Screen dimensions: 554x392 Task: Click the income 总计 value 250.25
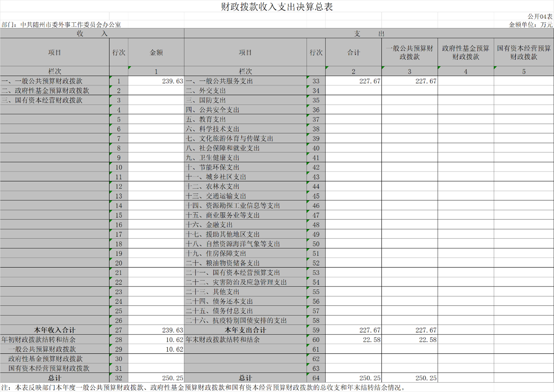click(x=156, y=378)
